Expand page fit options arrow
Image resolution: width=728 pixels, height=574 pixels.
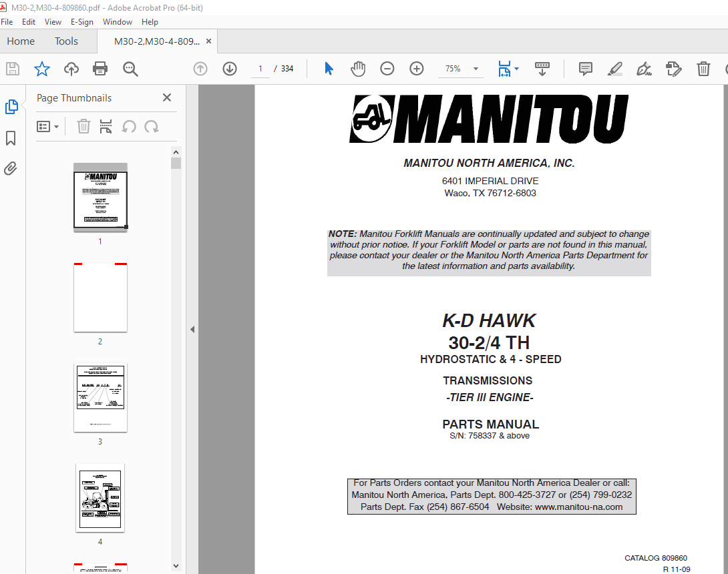click(517, 69)
